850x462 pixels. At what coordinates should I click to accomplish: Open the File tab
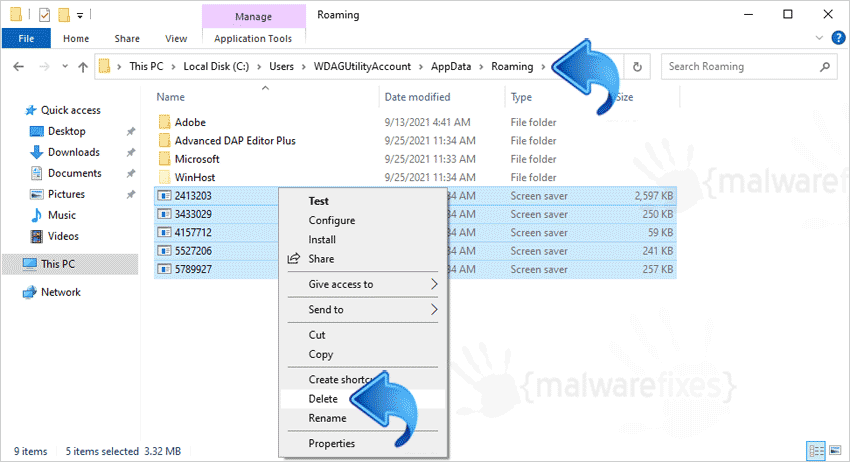(26, 38)
